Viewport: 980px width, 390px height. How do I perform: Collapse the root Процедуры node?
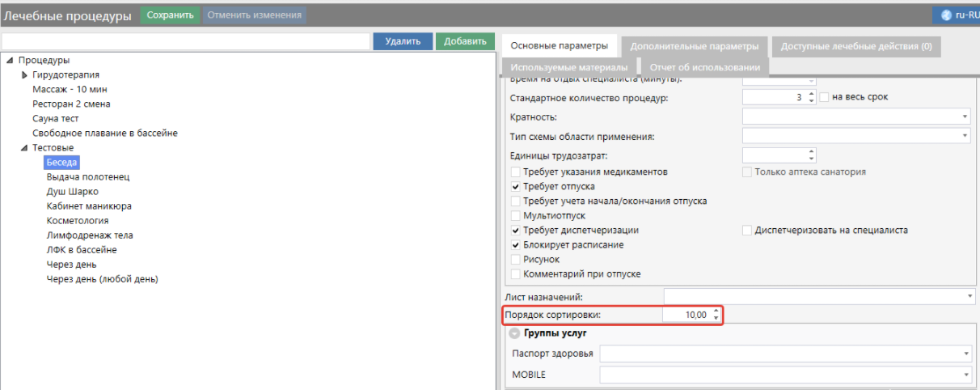(10, 61)
